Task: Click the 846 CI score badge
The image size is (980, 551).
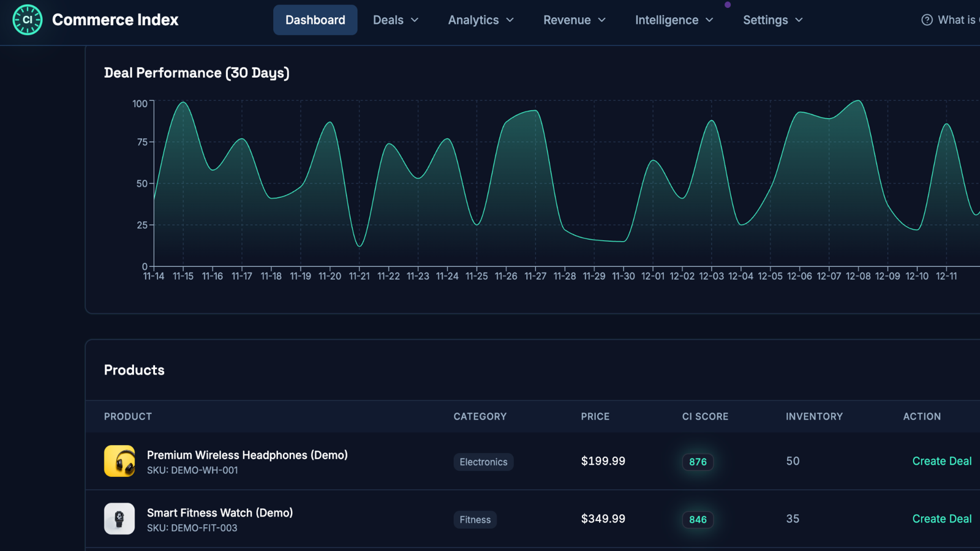Action: [x=698, y=519]
